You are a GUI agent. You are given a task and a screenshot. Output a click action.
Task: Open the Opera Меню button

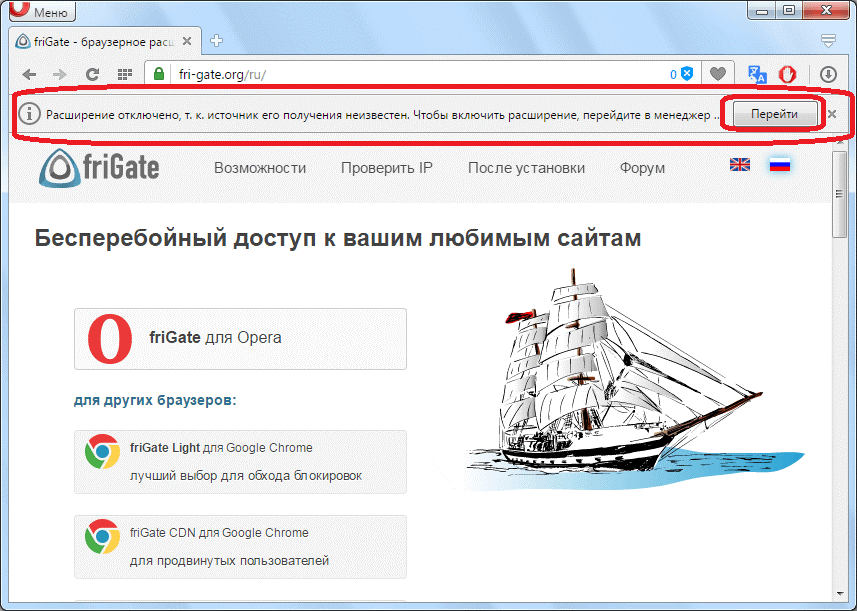[43, 10]
